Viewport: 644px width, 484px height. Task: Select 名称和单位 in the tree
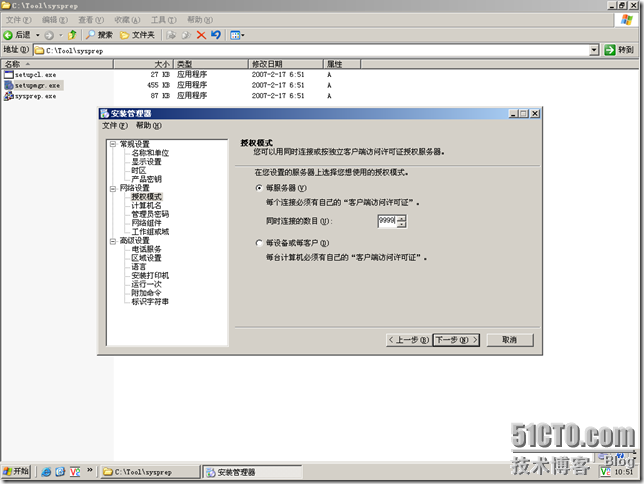(150, 153)
